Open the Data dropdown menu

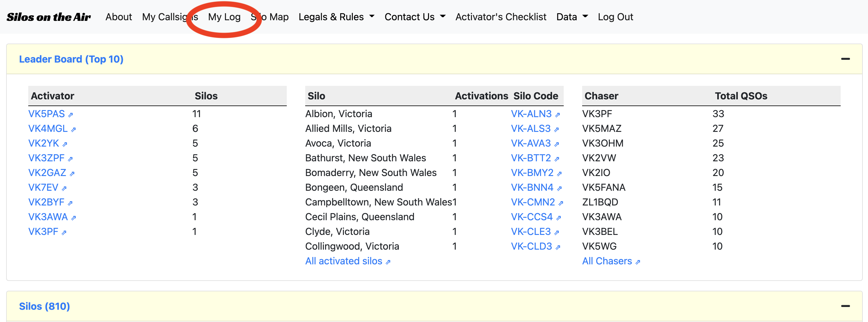[572, 17]
